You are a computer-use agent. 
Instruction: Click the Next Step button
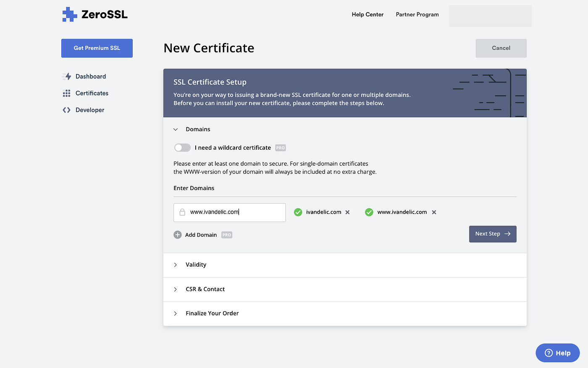(493, 234)
